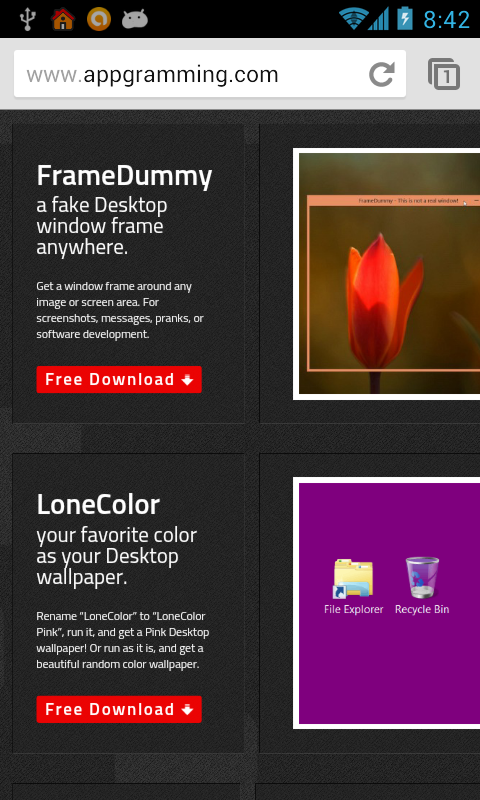Image resolution: width=480 pixels, height=800 pixels.
Task: Tap the USB connection status icon
Action: pos(27,19)
